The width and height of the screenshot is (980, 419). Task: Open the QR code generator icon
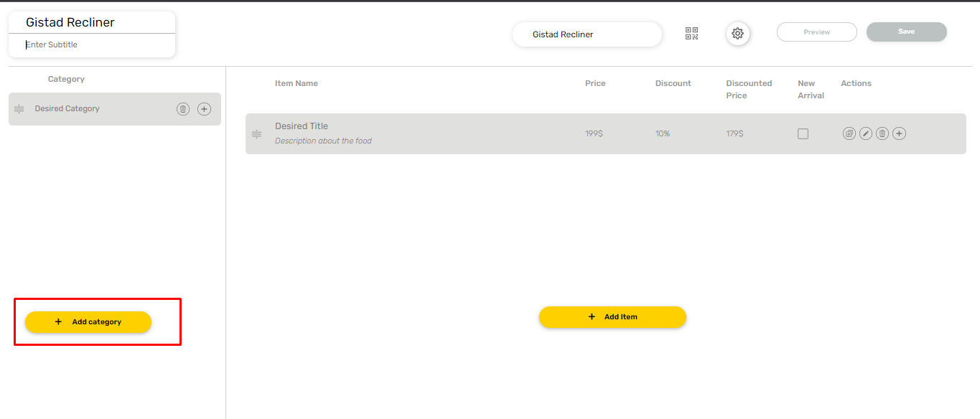click(691, 34)
